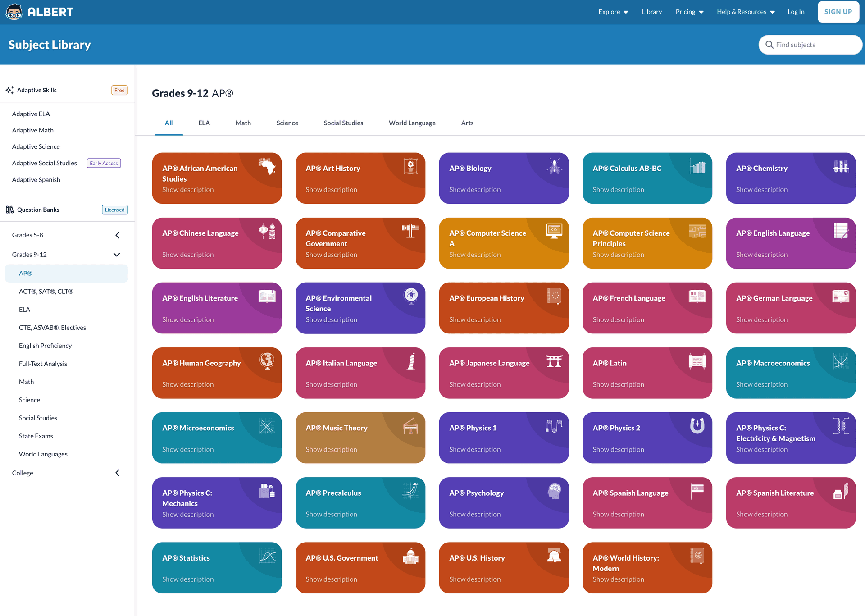Switch to the ELA tab
Screen dimensions: 865x616
pyautogui.click(x=204, y=123)
